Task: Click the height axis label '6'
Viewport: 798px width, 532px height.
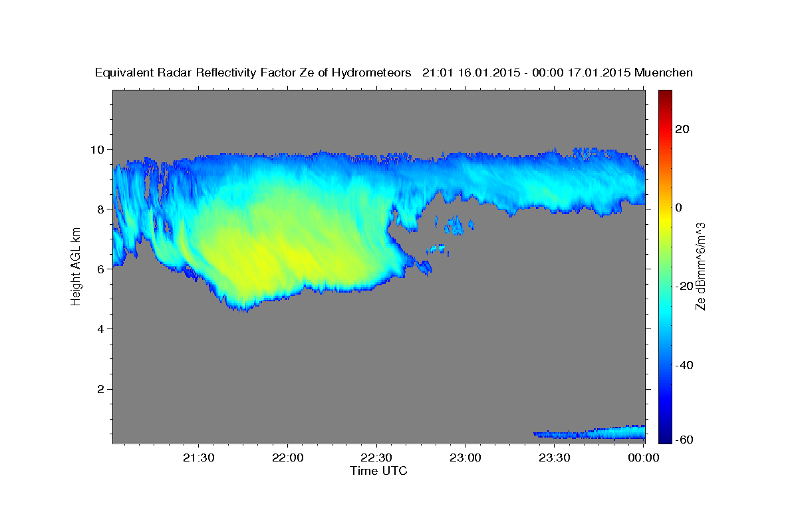Action: (102, 269)
